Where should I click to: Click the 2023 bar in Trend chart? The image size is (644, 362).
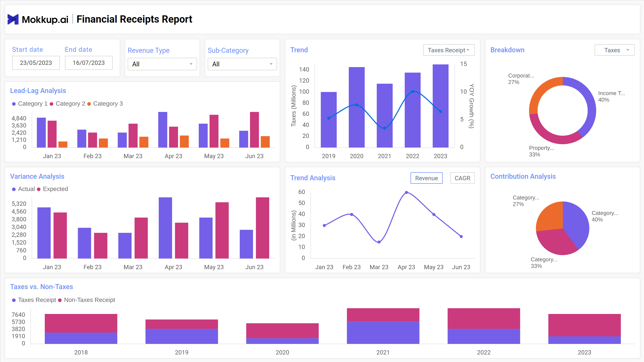click(440, 106)
